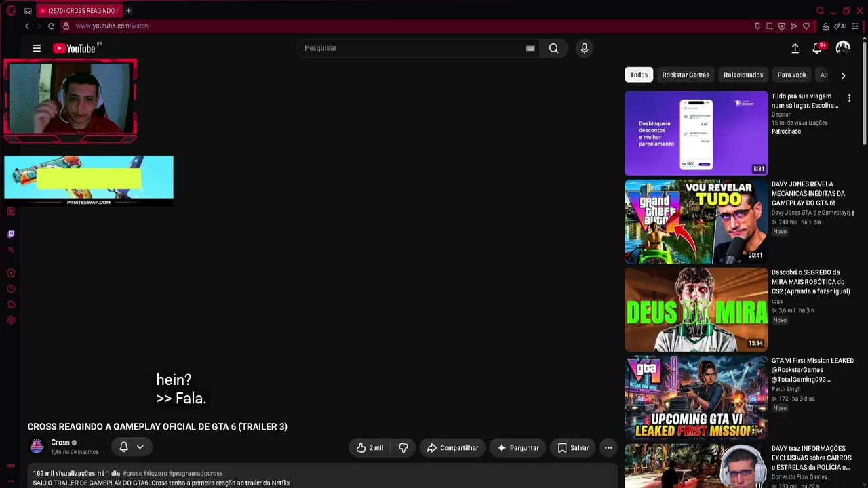868x488 pixels.
Task: Reload the YouTube page
Action: click(x=51, y=26)
